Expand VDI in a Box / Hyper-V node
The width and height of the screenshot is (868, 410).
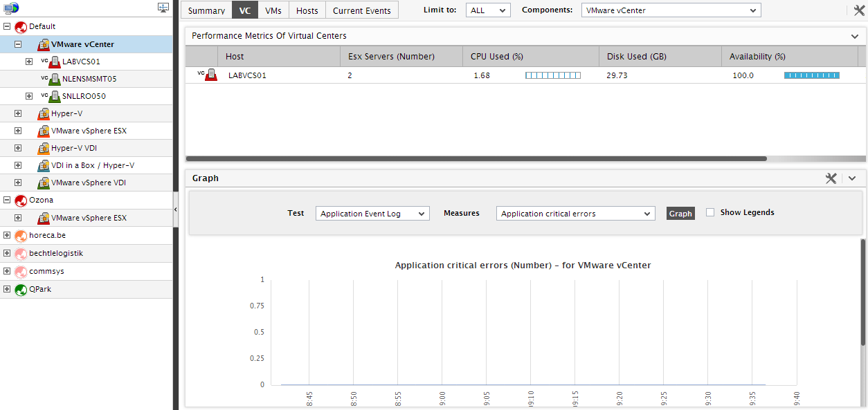[18, 165]
